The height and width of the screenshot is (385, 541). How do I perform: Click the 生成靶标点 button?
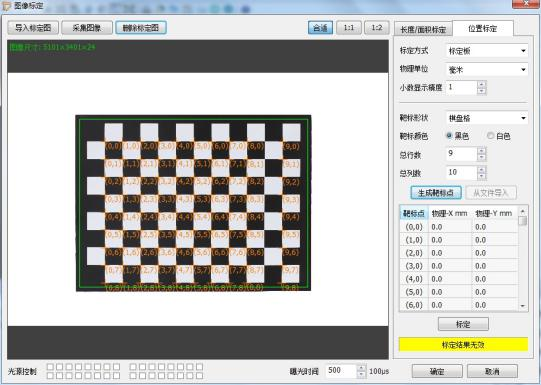coord(436,192)
